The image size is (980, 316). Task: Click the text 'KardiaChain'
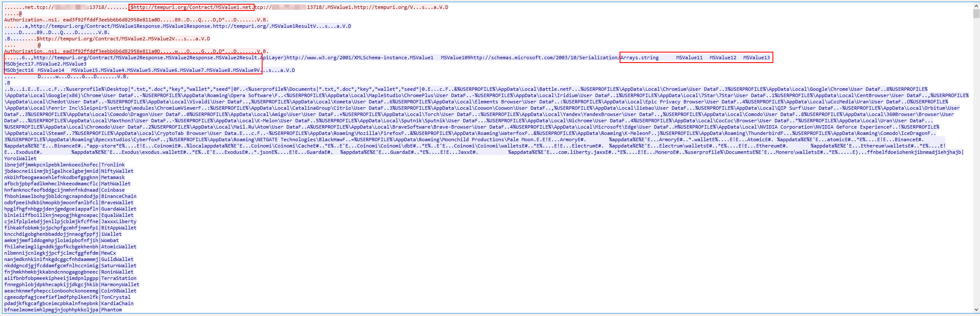click(x=117, y=303)
